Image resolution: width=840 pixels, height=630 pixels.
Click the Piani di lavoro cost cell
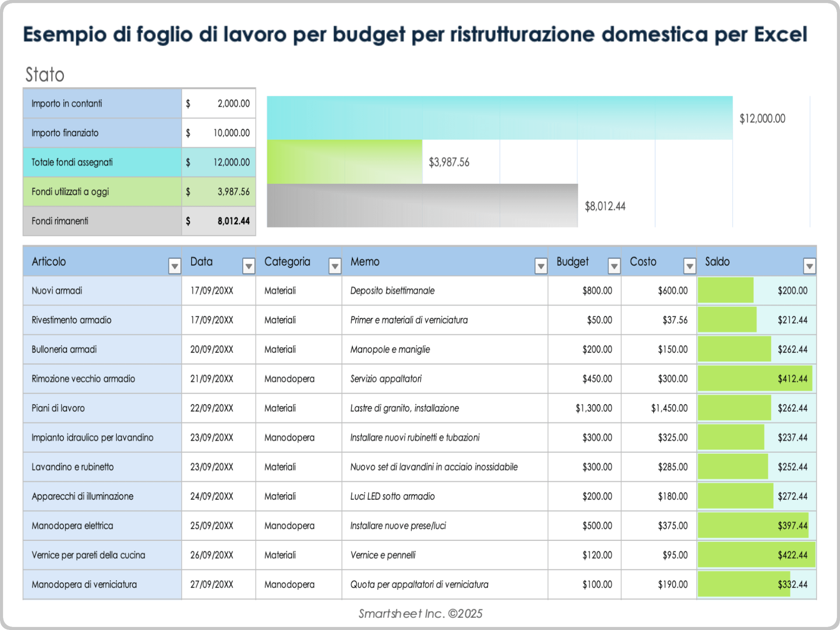658,408
